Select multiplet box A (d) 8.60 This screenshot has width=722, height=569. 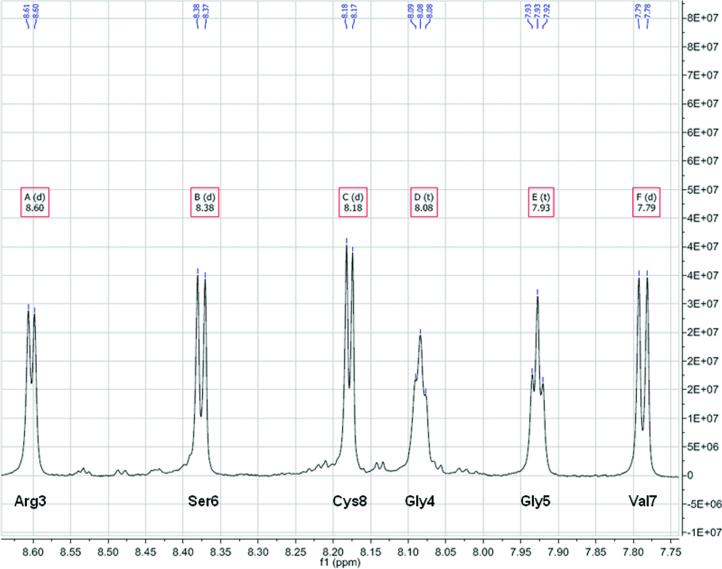(34, 202)
